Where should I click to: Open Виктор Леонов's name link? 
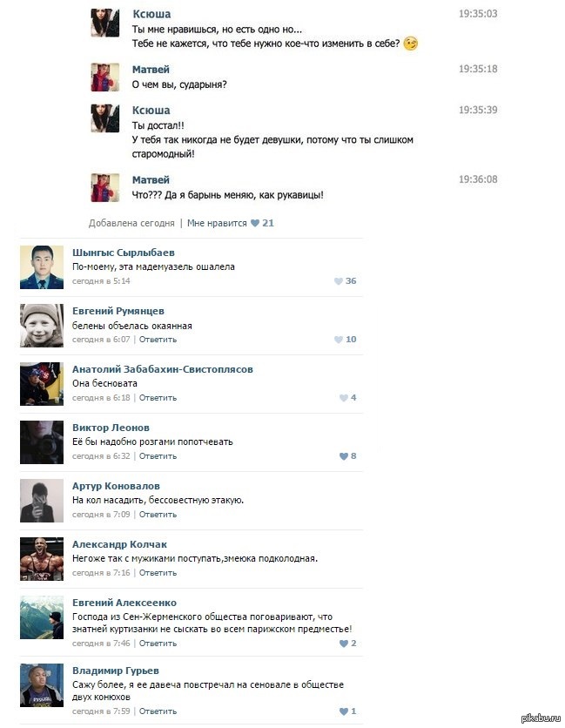click(x=111, y=428)
